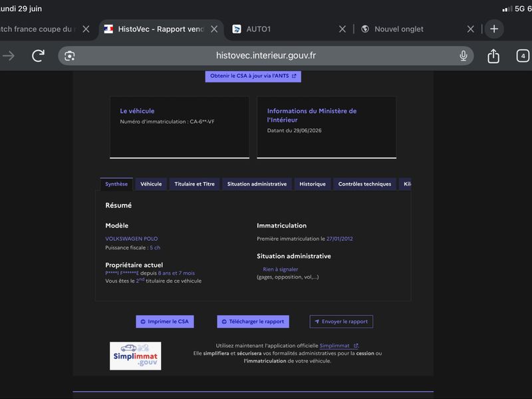Image resolution: width=532 pixels, height=399 pixels.
Task: Focus the histovec.interieur.gouv.fr address bar
Action: (x=266, y=56)
